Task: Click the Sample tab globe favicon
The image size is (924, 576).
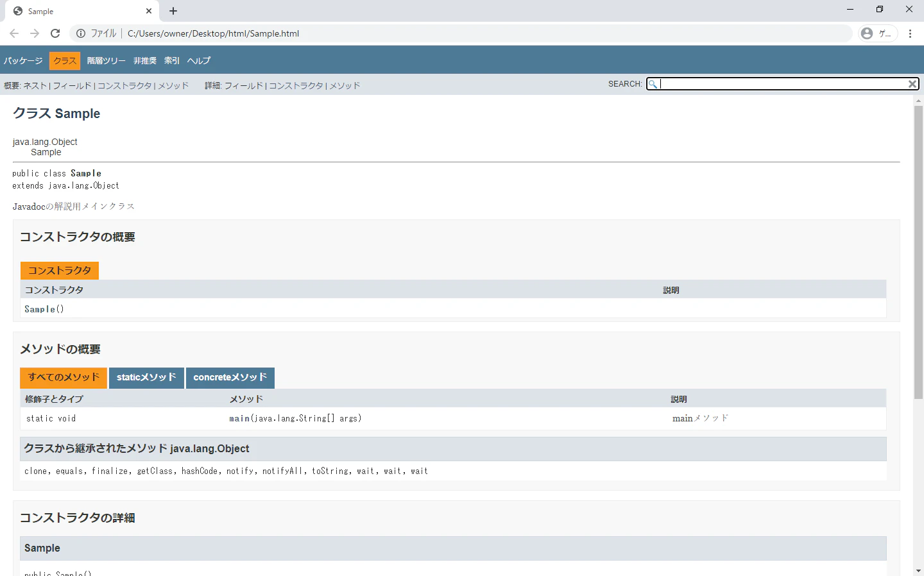Action: point(18,11)
